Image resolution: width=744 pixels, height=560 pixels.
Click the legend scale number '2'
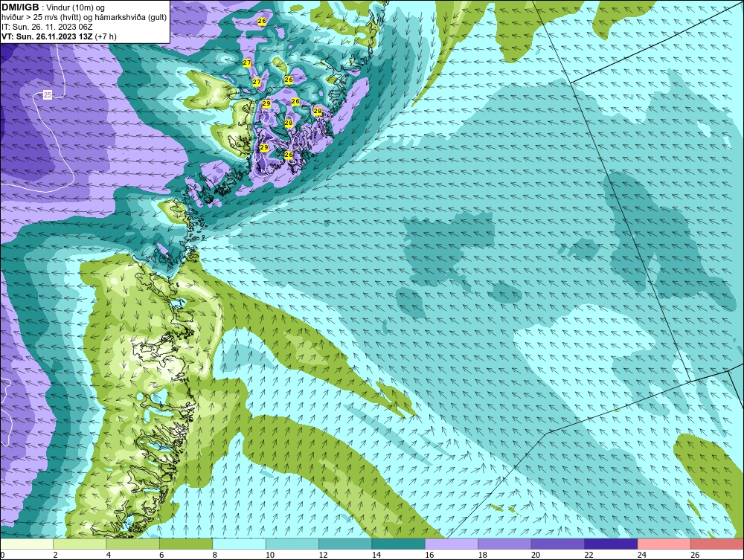point(56,555)
